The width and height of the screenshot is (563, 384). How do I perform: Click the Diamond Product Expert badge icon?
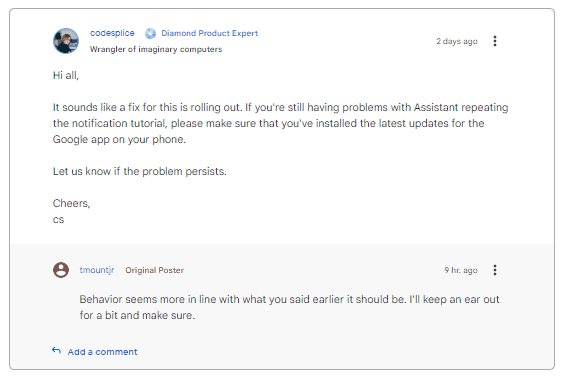(150, 33)
